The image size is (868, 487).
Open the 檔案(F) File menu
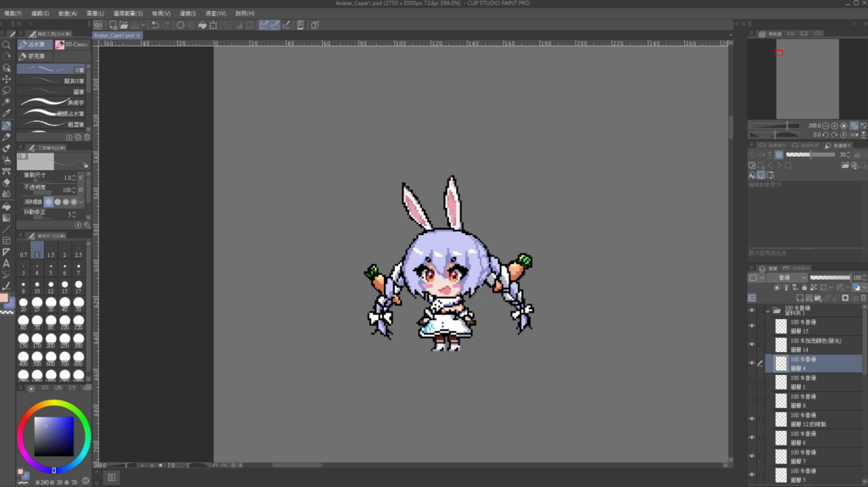(13, 14)
